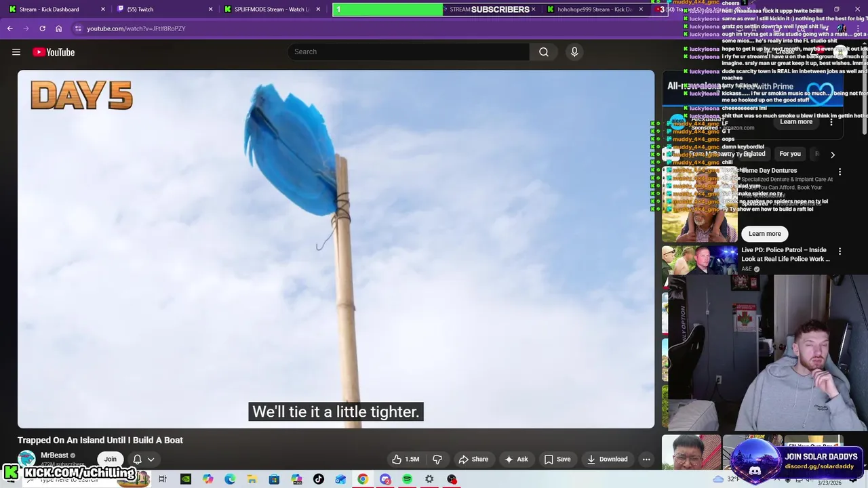The height and width of the screenshot is (488, 868).
Task: Open Microsoft 365 app in taskbar
Action: (296, 479)
